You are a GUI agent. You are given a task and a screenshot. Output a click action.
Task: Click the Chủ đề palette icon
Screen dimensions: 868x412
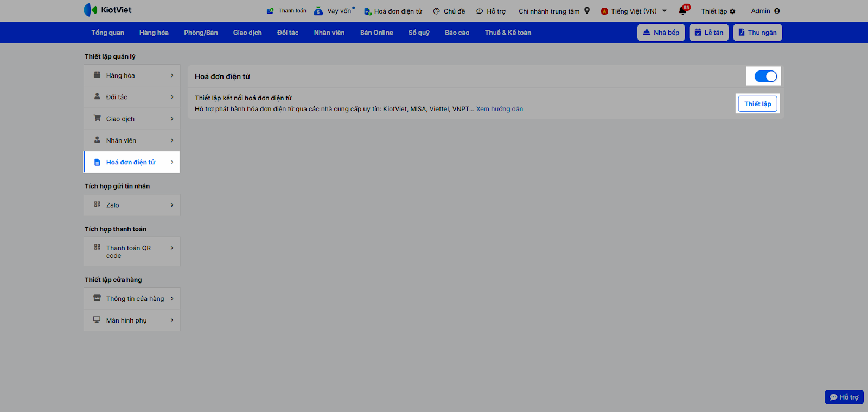click(436, 11)
